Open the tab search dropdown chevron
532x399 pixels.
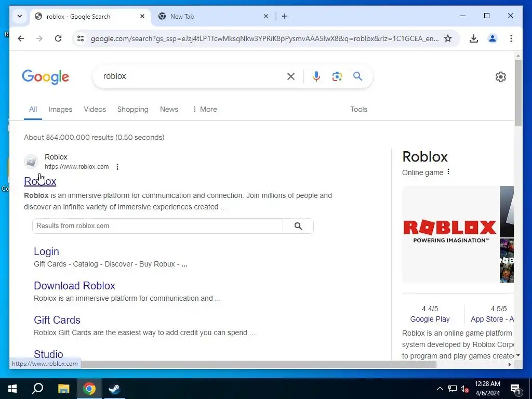[x=20, y=16]
